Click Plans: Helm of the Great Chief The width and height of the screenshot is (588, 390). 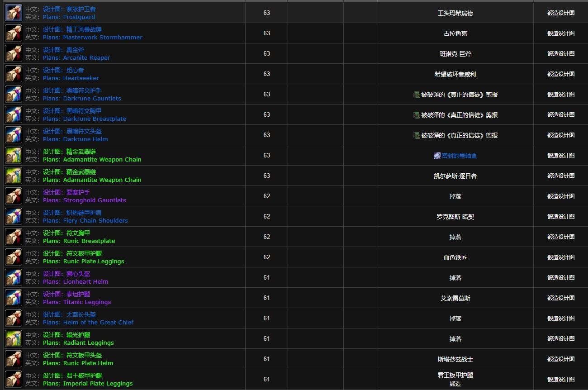click(88, 323)
